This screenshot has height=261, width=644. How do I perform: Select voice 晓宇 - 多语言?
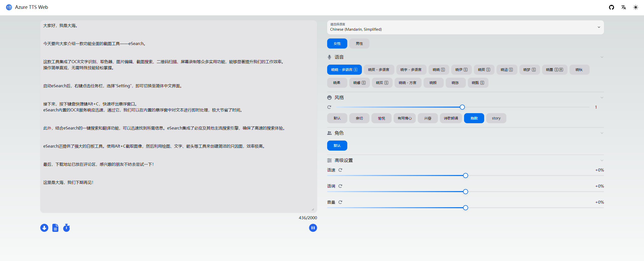tap(411, 70)
